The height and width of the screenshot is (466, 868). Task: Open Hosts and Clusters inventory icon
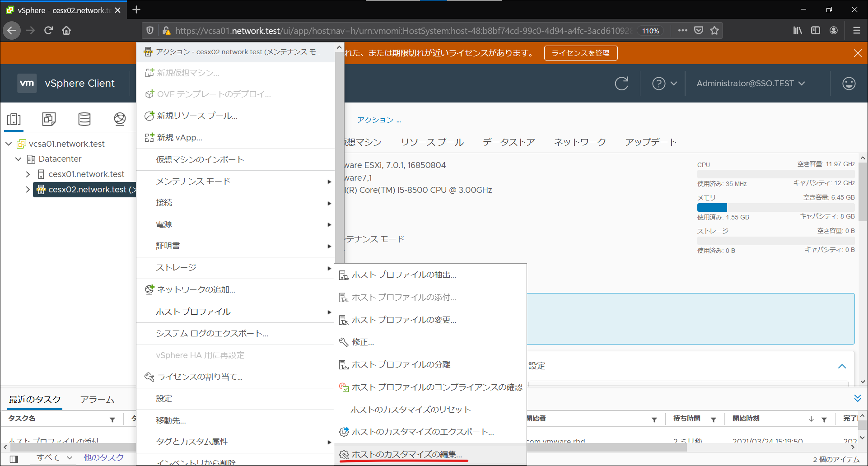[14, 119]
